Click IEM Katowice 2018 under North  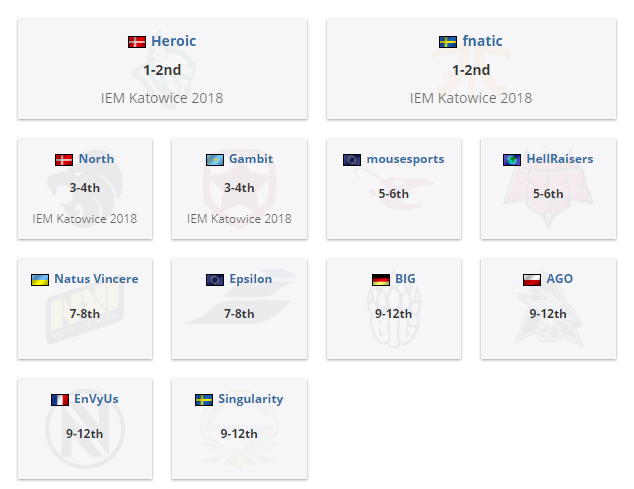[85, 219]
